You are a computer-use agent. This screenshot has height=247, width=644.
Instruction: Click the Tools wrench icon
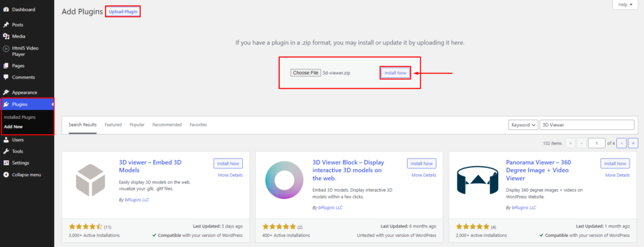click(6, 151)
